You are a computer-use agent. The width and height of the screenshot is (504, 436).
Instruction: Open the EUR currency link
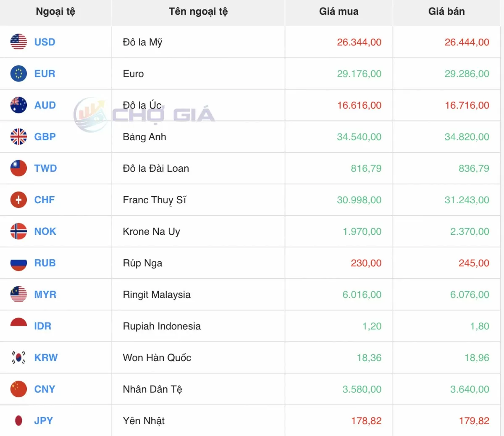tap(45, 74)
